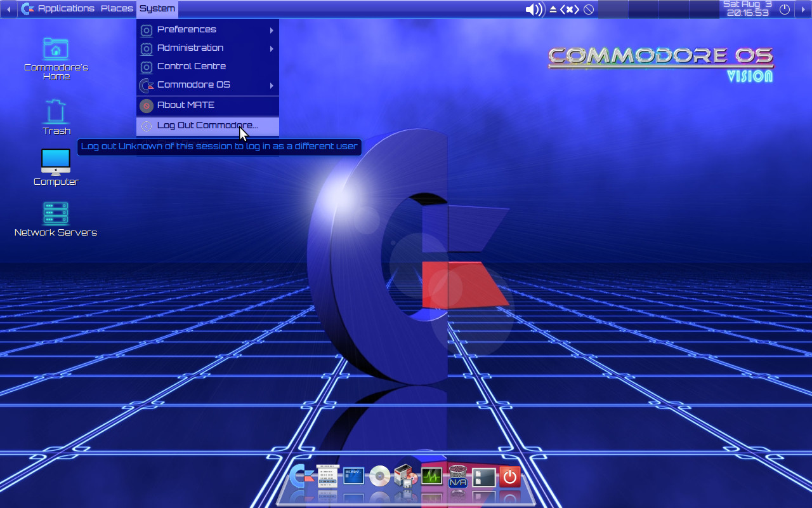The width and height of the screenshot is (812, 508).
Task: Expand the Preferences submenu
Action: [x=187, y=29]
